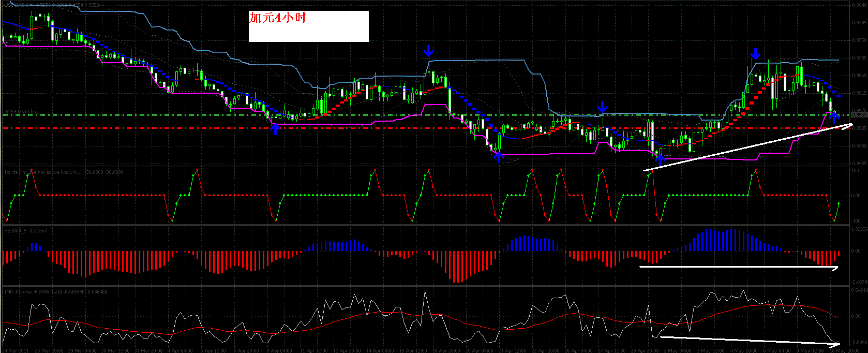868x353 pixels.
Task: Click the 6 May 04:00 time label
Action: pyautogui.click(x=777, y=350)
